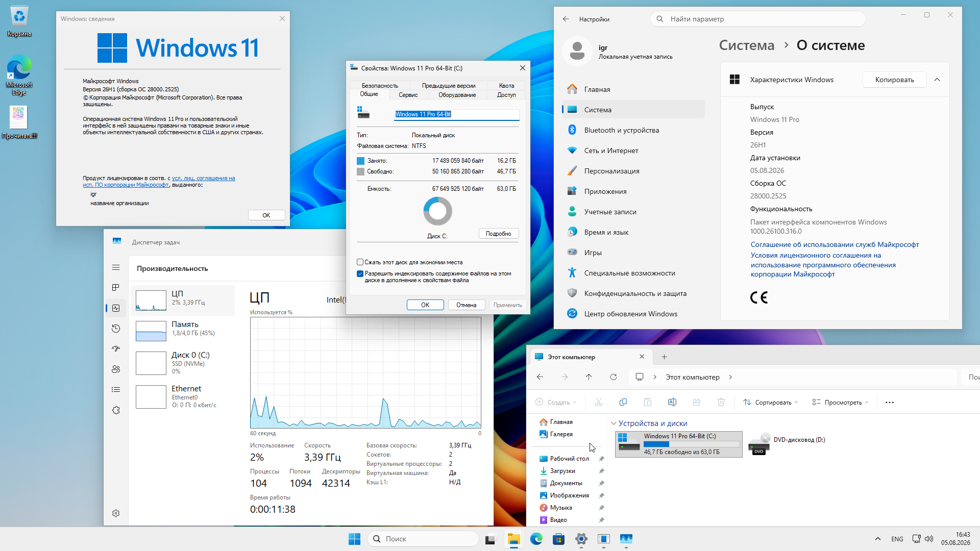Uncheck 'Разрешить индексировать содержимое файлов'
This screenshot has height=551, width=980.
tap(360, 274)
